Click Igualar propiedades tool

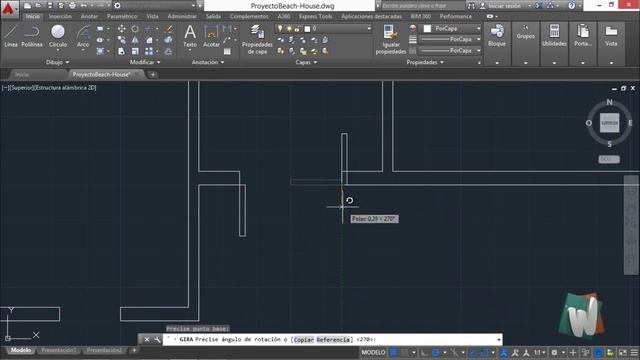391,39
